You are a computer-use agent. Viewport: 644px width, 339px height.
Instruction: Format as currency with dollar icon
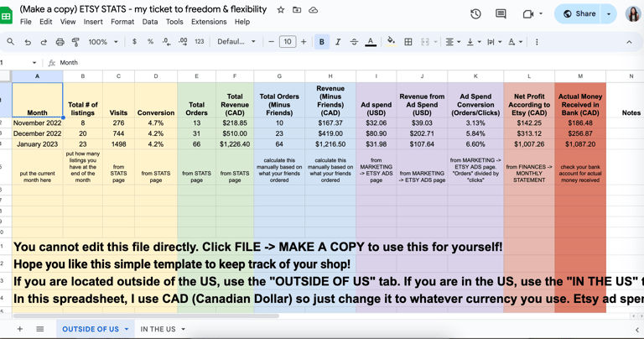[134, 42]
